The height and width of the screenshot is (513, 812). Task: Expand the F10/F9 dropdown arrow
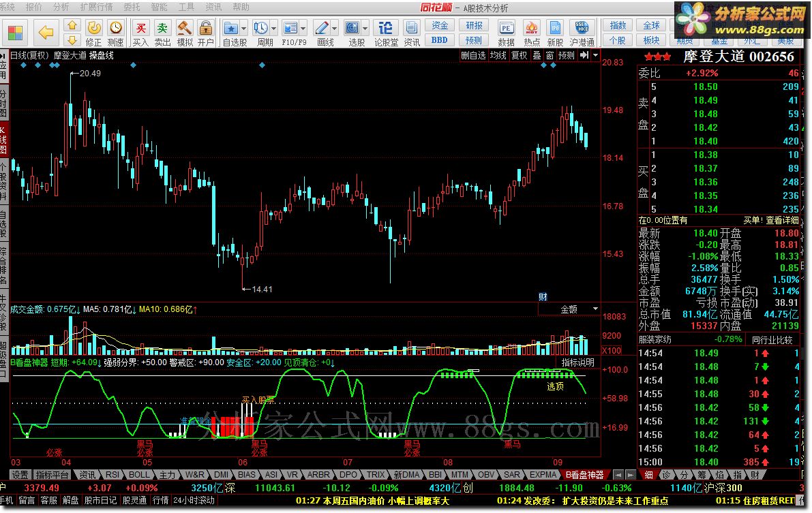(303, 28)
